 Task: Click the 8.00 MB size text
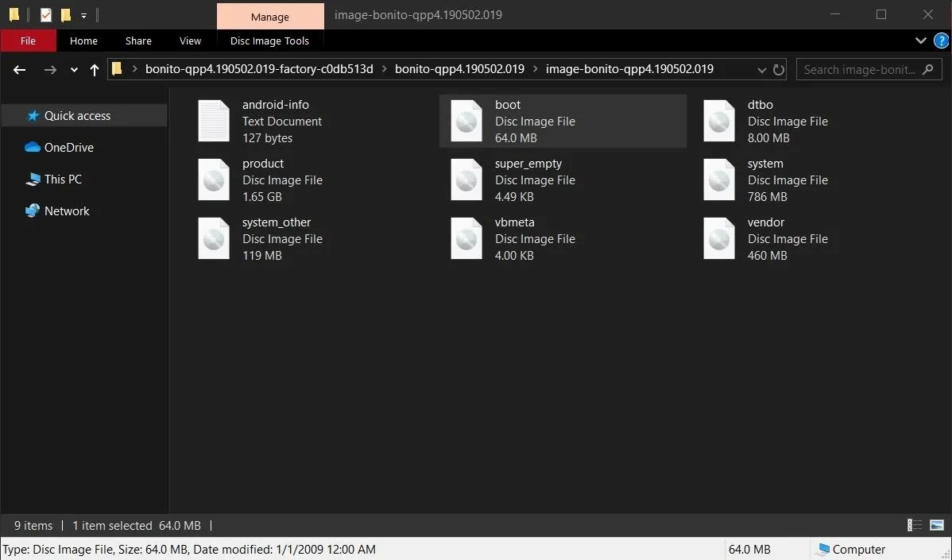click(768, 137)
